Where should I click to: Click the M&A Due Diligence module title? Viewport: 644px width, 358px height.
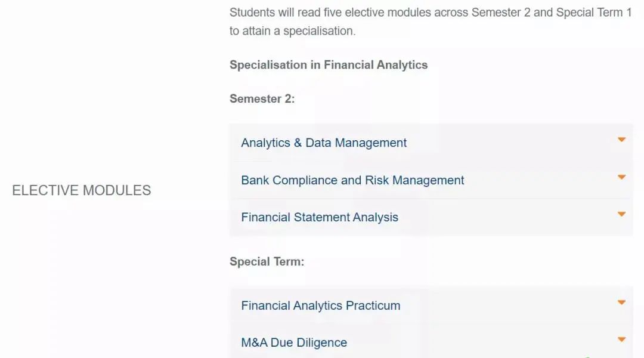[x=294, y=342]
